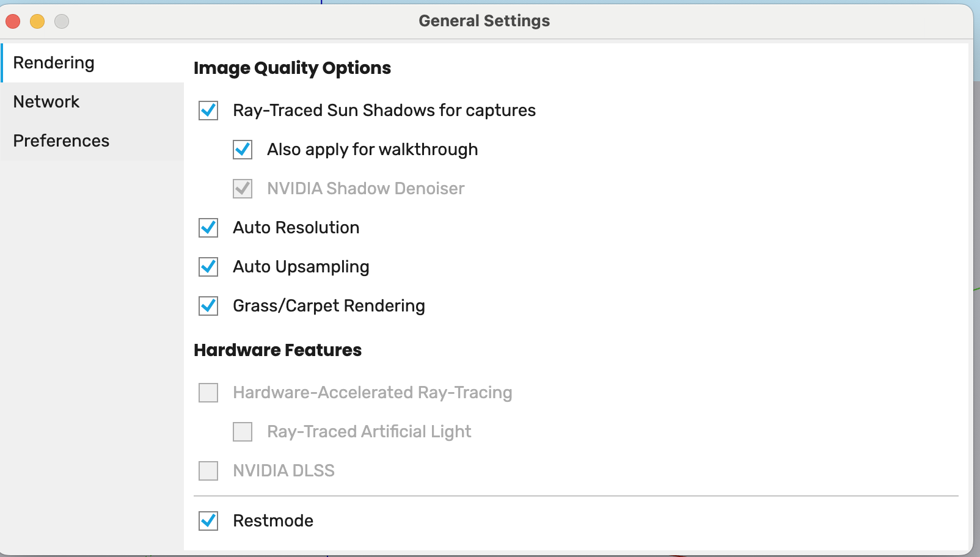
Task: Click the Hardware-Accelerated Ray-Tracing checkbox
Action: (x=208, y=393)
